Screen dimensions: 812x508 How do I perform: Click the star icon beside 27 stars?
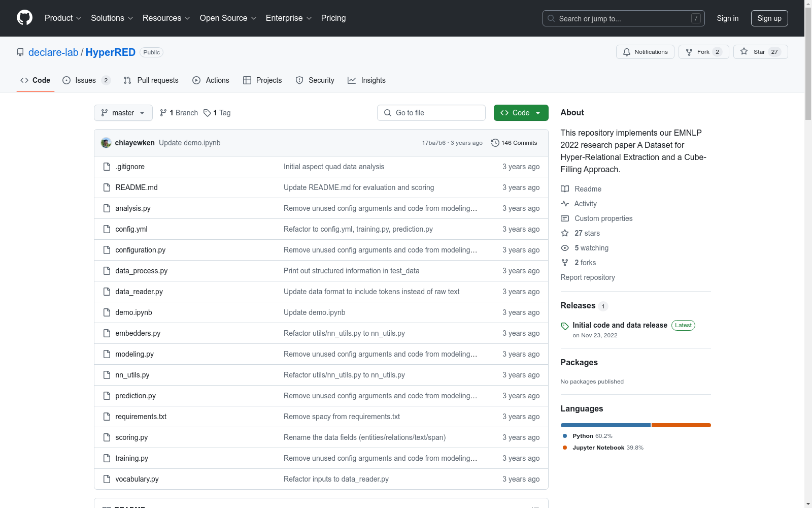565,233
